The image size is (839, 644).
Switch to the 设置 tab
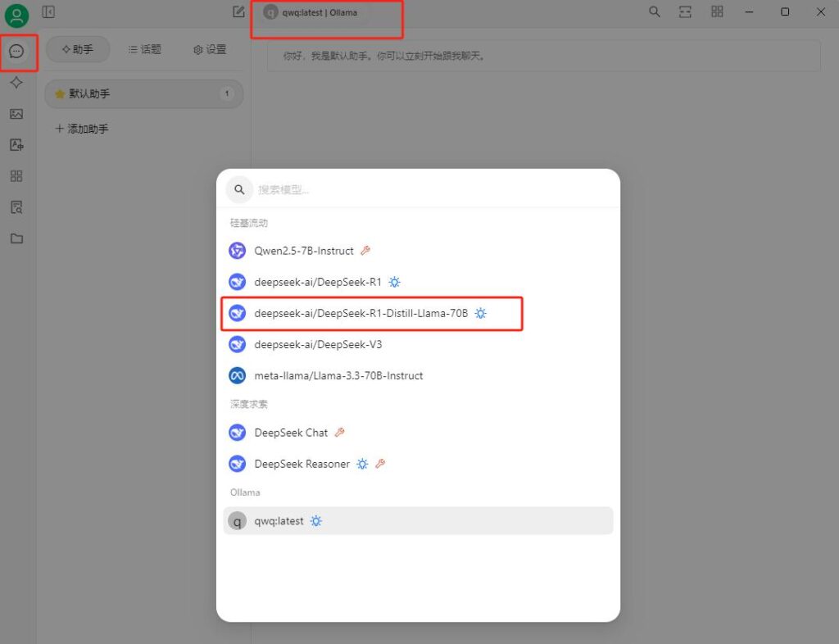tap(210, 49)
